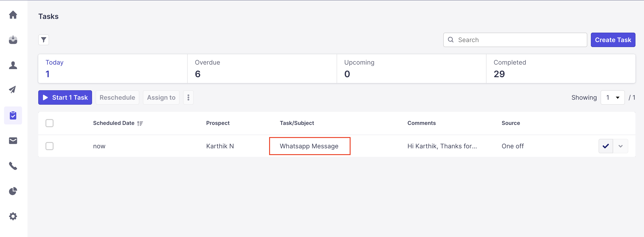Screen dimensions: 644x237
Task: Click the Create Task button
Action: 613,40
